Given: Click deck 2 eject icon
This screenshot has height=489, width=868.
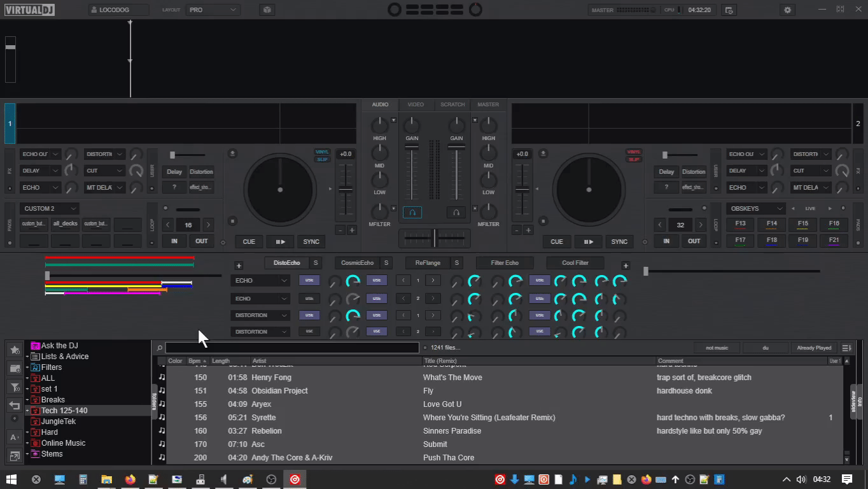Looking at the screenshot, I should coord(542,153).
